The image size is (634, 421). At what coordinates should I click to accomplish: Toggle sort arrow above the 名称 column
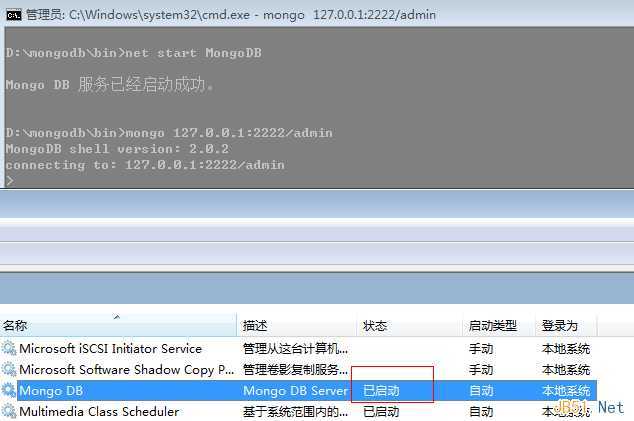click(117, 317)
